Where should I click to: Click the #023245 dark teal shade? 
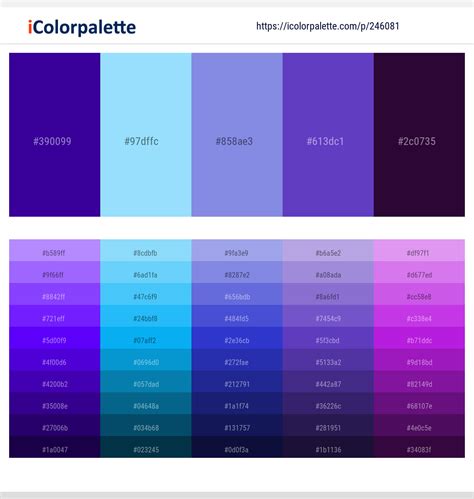[x=146, y=447]
